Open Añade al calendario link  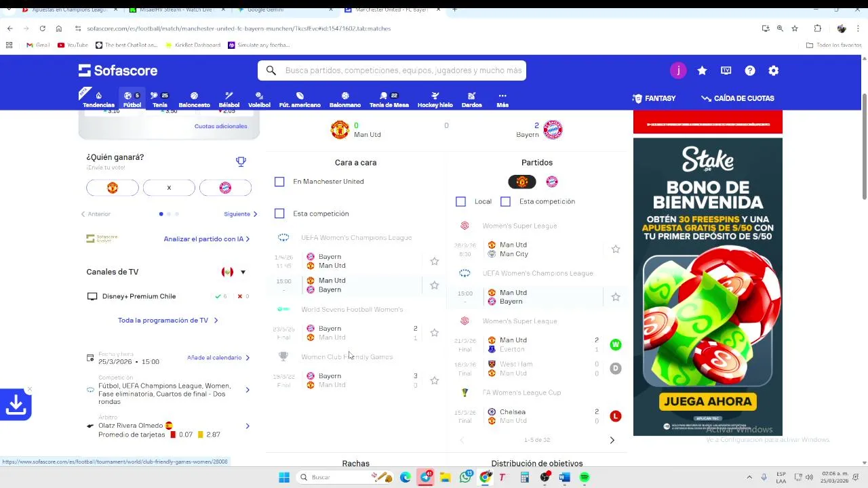[218, 358]
